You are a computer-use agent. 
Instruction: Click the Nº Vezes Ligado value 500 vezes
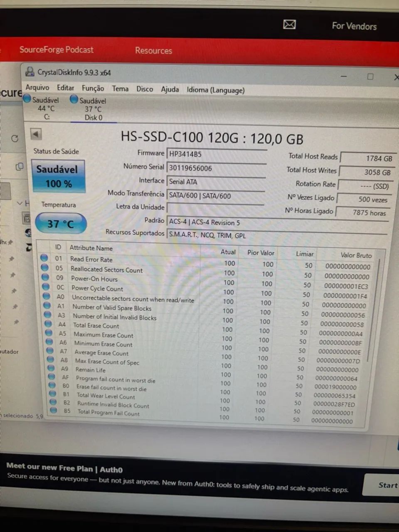pos(363,199)
